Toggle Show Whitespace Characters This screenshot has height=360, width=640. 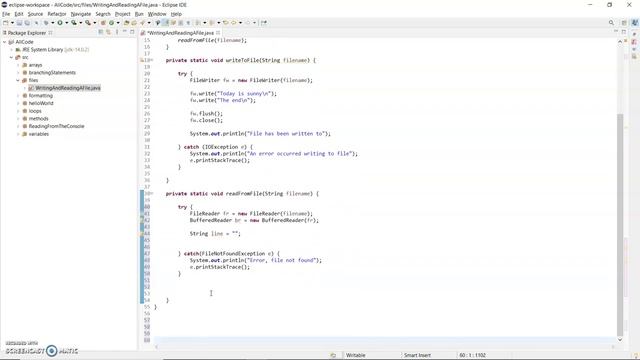coord(188,23)
